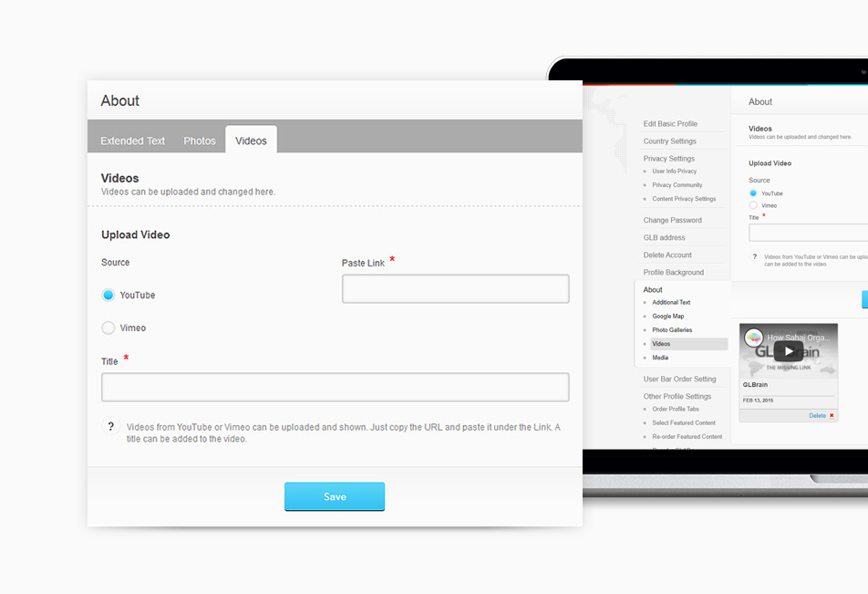This screenshot has height=594, width=868.
Task: Select Vimeo as video source
Action: [x=108, y=328]
